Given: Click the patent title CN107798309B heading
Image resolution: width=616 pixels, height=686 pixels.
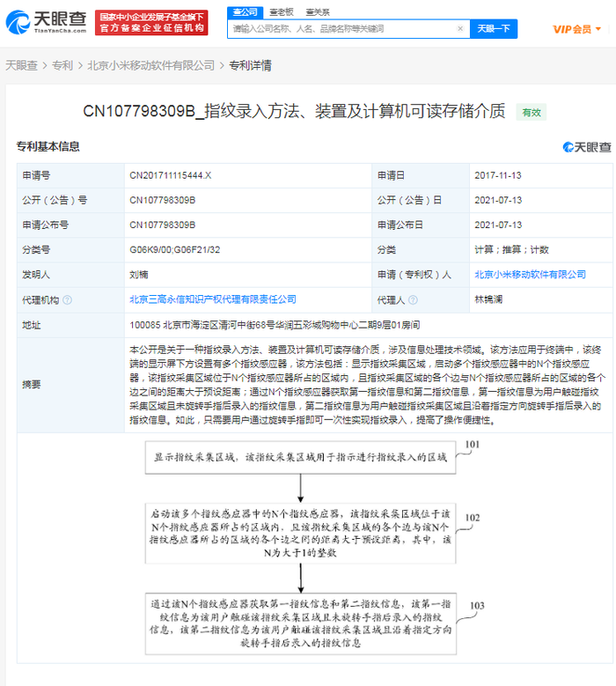Looking at the screenshot, I should [x=294, y=111].
